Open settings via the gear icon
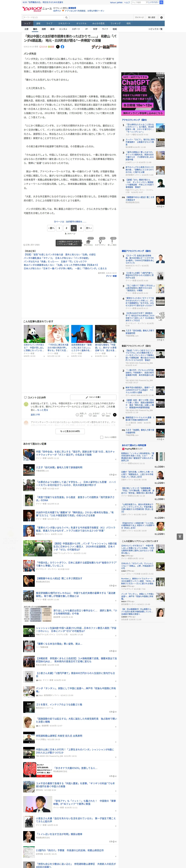This screenshot has height=868, width=186. pyautogui.click(x=161, y=17)
